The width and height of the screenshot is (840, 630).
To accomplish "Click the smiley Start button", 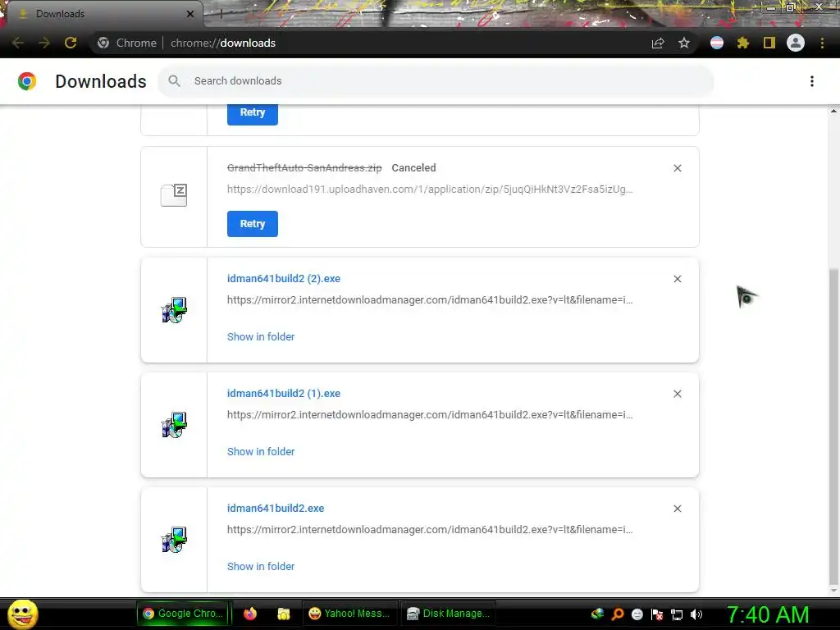I will [x=22, y=614].
